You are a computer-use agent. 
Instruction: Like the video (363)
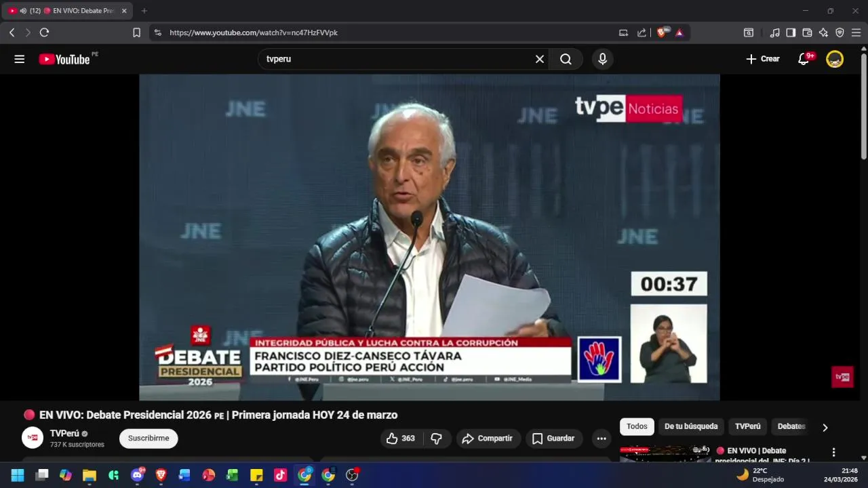[x=400, y=439]
